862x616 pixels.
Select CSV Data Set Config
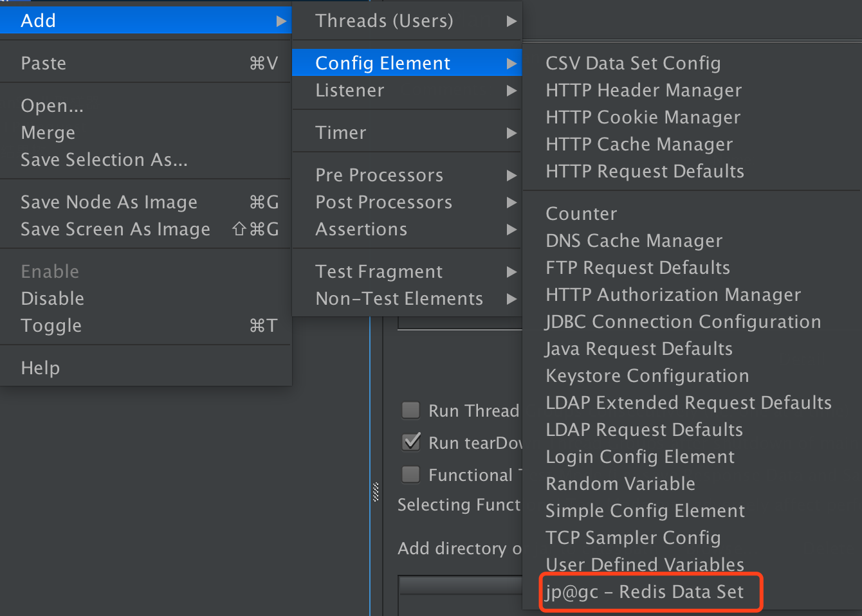[632, 63]
